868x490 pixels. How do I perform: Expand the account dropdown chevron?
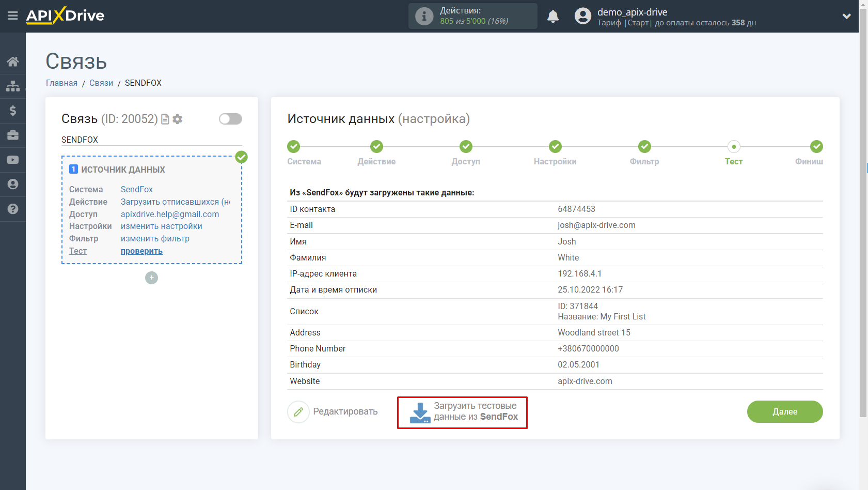click(x=846, y=17)
